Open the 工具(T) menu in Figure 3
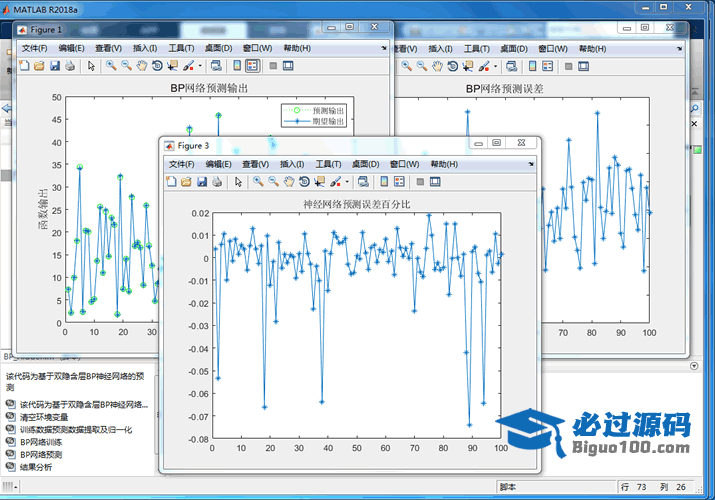The width and height of the screenshot is (715, 500). [x=328, y=164]
